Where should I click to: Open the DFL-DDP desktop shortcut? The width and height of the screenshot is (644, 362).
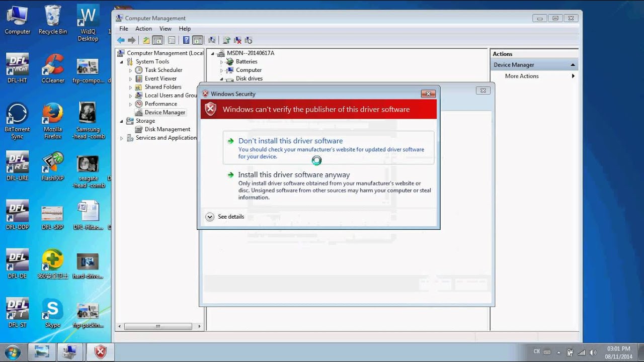(x=17, y=215)
